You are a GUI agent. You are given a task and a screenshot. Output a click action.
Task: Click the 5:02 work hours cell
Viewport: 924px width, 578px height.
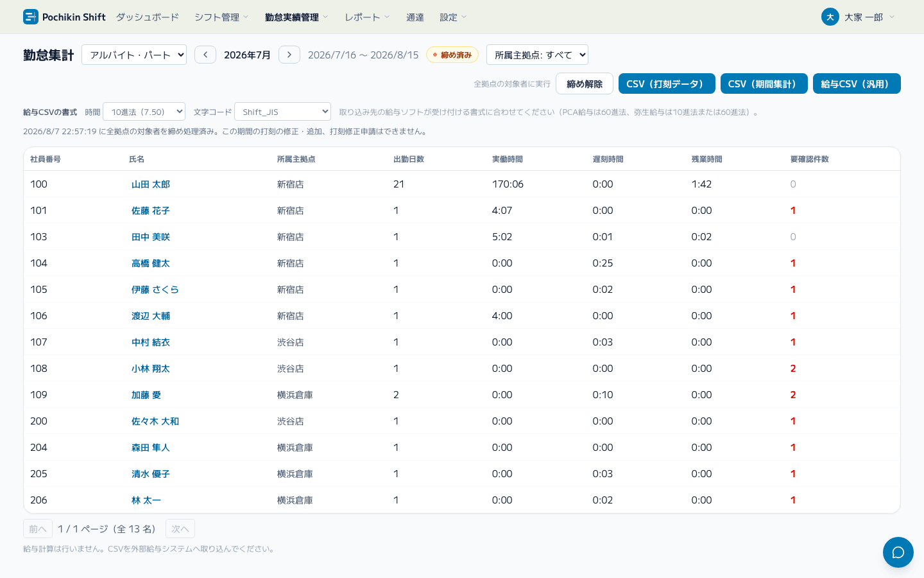[502, 237]
